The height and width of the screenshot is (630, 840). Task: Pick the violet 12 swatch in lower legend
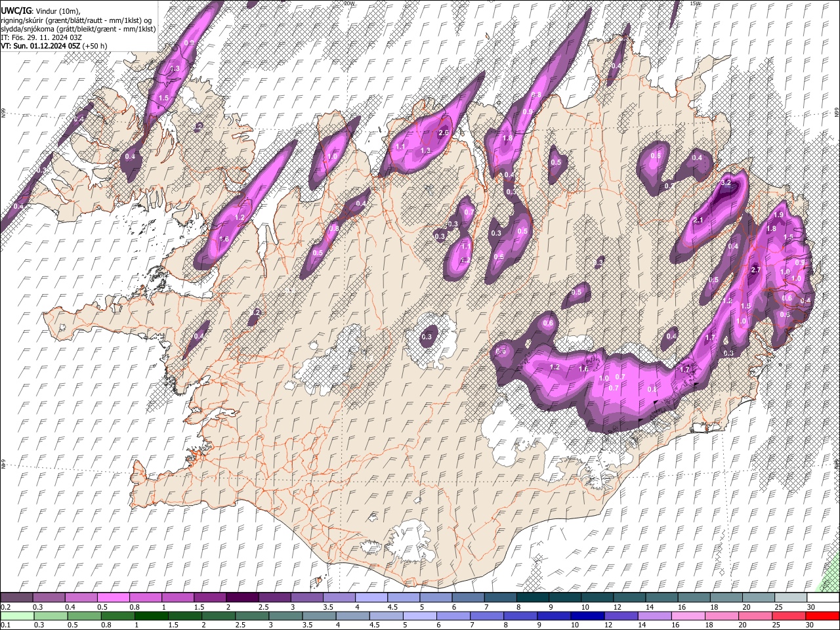(x=621, y=616)
